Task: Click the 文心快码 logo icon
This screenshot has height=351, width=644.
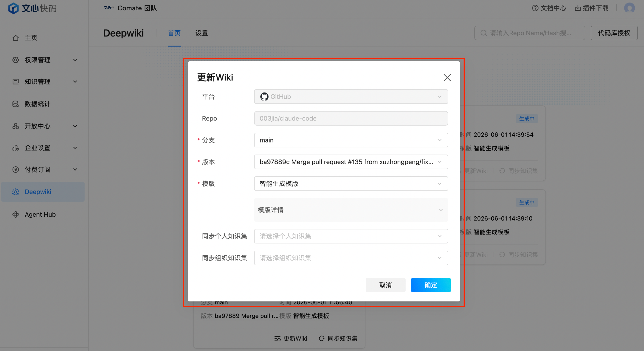Action: pyautogui.click(x=14, y=8)
